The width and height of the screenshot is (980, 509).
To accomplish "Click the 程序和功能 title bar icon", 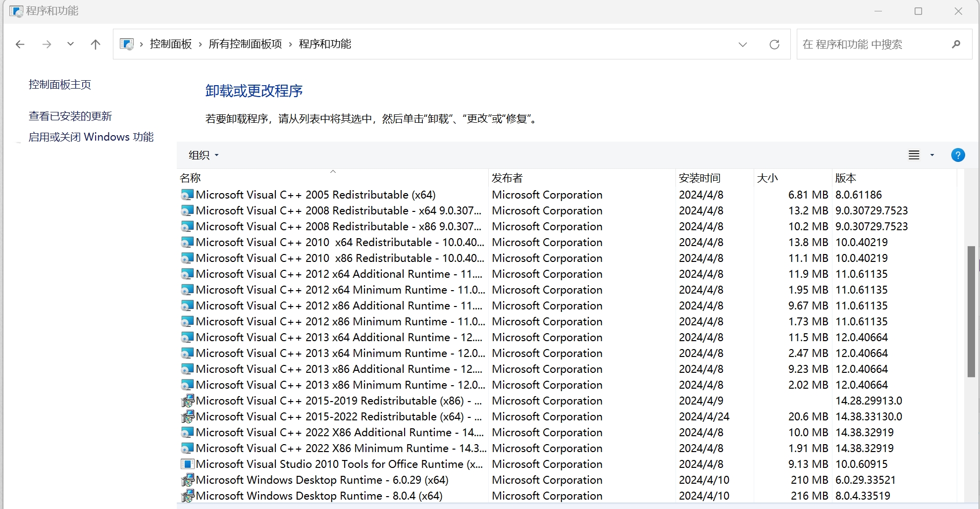I will [16, 11].
